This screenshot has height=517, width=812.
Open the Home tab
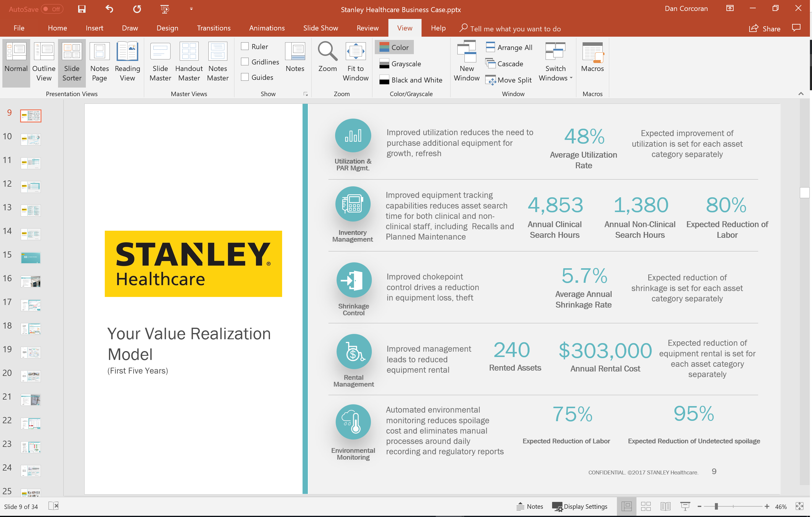pyautogui.click(x=57, y=28)
